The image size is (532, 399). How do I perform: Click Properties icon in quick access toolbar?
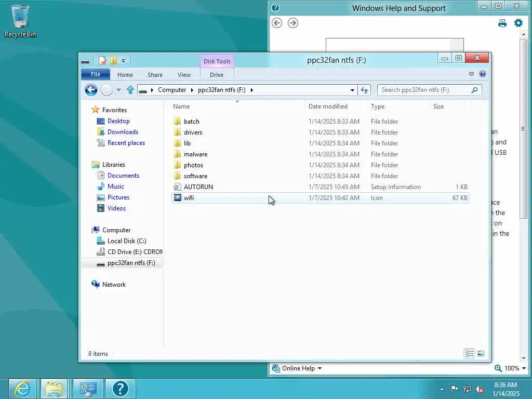pos(102,60)
